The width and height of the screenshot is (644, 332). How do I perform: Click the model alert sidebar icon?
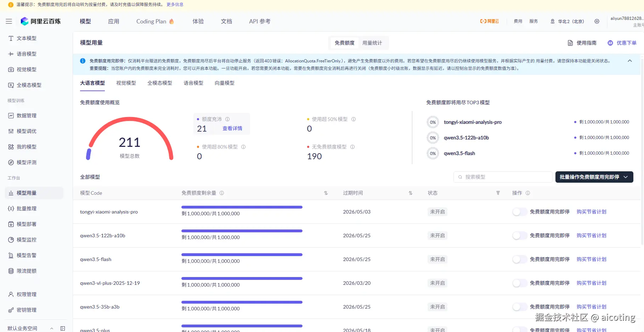click(11, 255)
